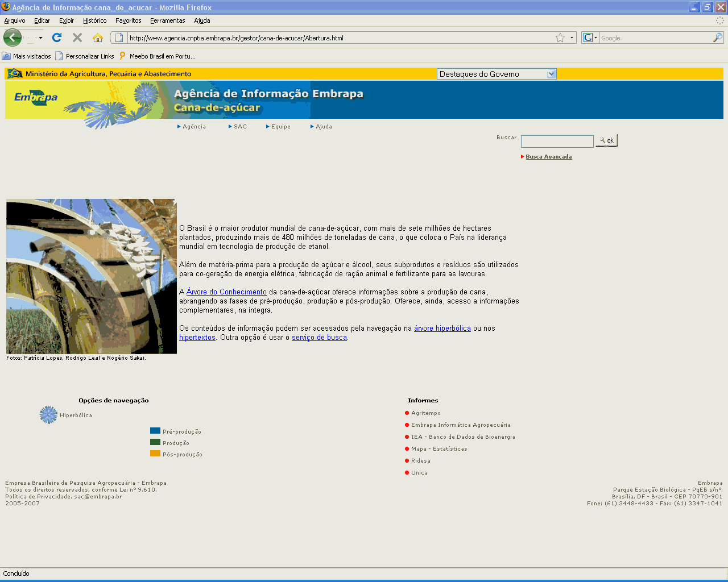Image resolution: width=728 pixels, height=582 pixels.
Task: Open the Arquivo menu
Action: point(15,20)
